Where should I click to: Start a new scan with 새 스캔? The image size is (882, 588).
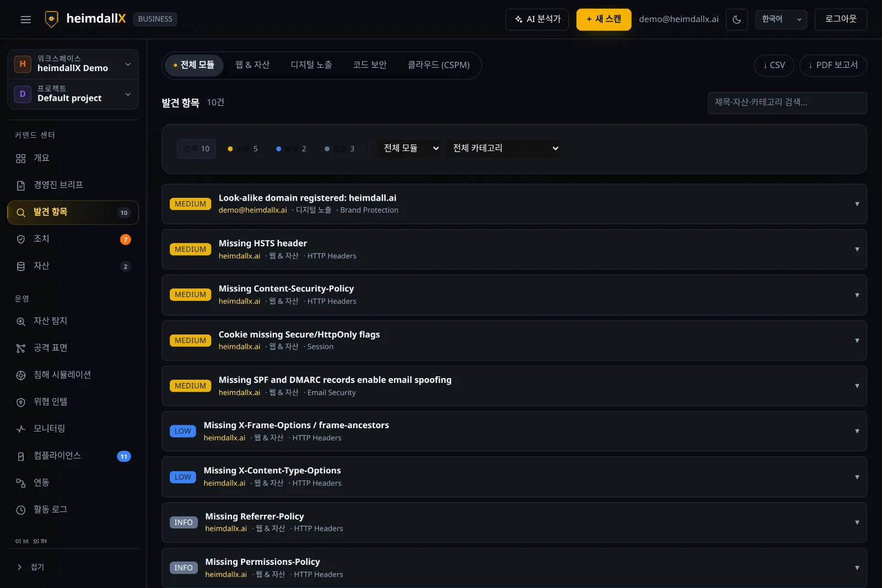pyautogui.click(x=604, y=19)
